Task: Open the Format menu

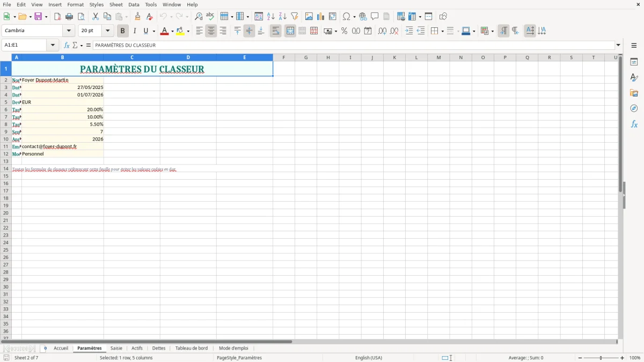Action: point(75,4)
